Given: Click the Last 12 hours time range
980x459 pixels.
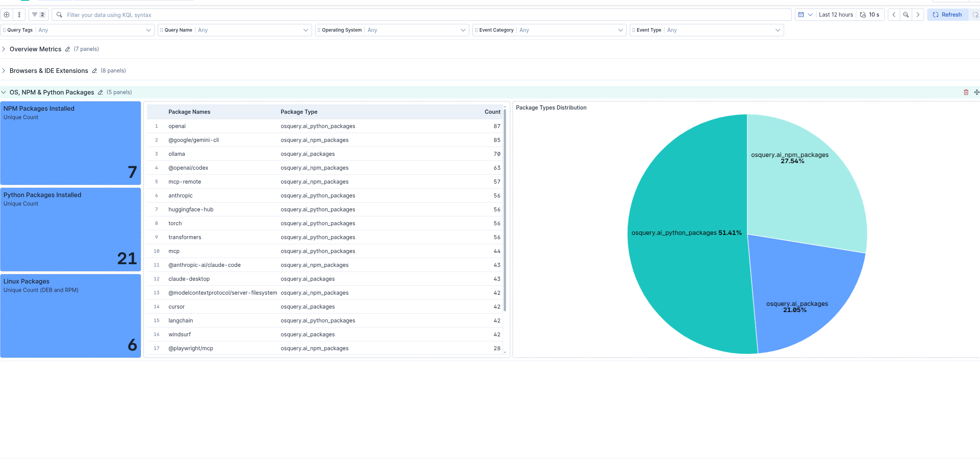Looking at the screenshot, I should click(x=836, y=15).
